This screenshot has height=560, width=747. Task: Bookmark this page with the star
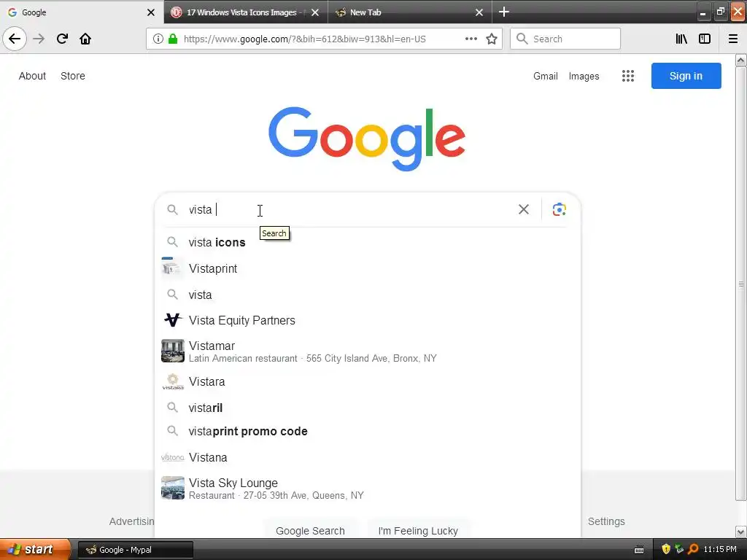coord(492,39)
